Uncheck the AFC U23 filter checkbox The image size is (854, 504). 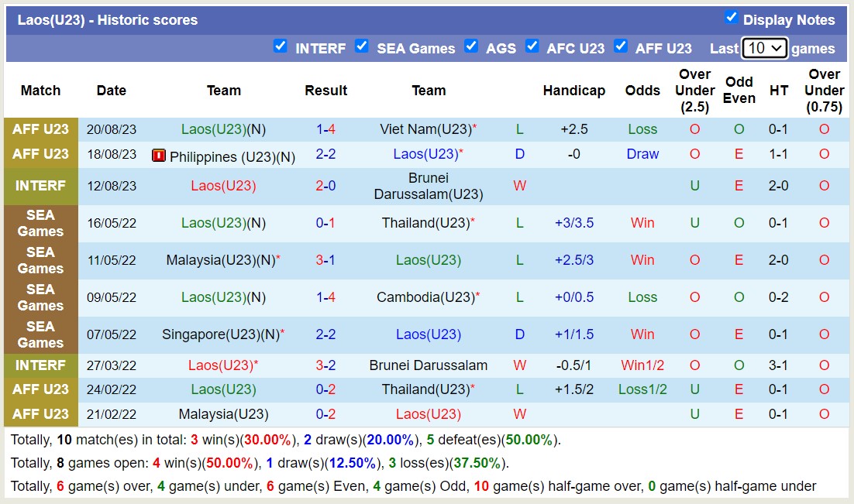pos(532,46)
